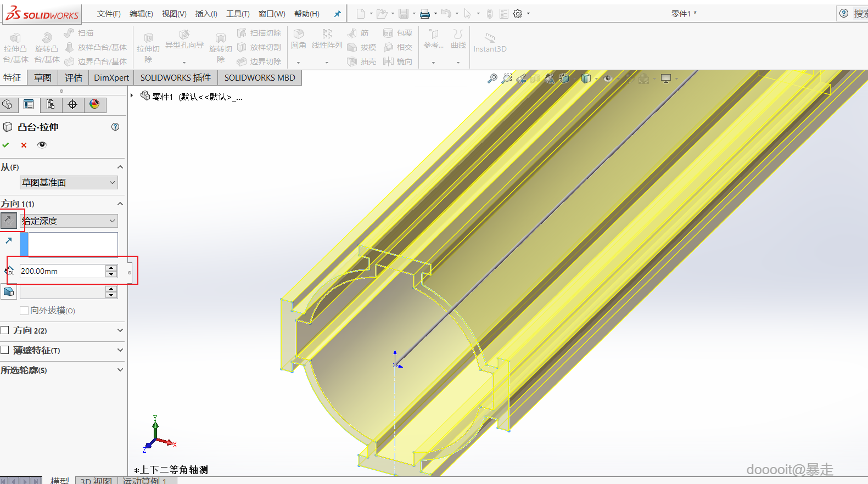The height and width of the screenshot is (484, 868).
Task: Expand the 所选轮廓 section chevron
Action: click(120, 370)
